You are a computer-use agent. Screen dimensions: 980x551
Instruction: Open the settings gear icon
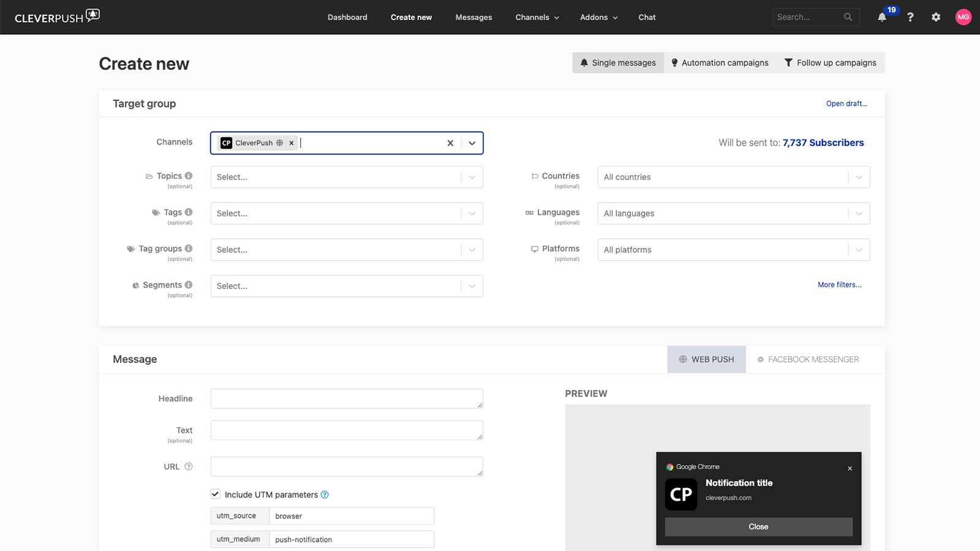pos(935,17)
